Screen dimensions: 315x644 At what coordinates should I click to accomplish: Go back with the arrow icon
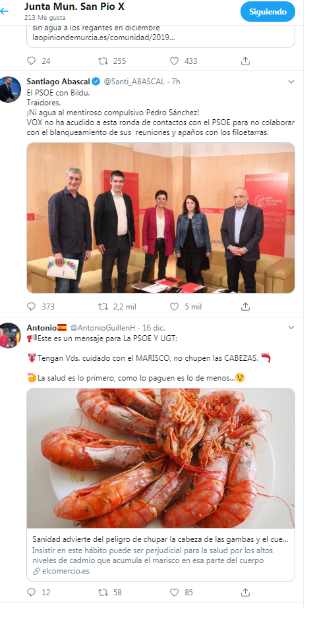[4, 11]
